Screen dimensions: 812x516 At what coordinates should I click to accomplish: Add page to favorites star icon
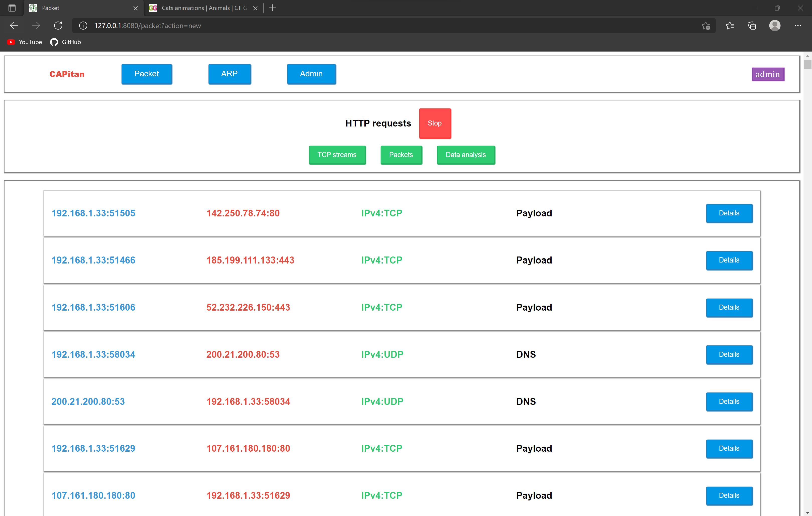706,26
